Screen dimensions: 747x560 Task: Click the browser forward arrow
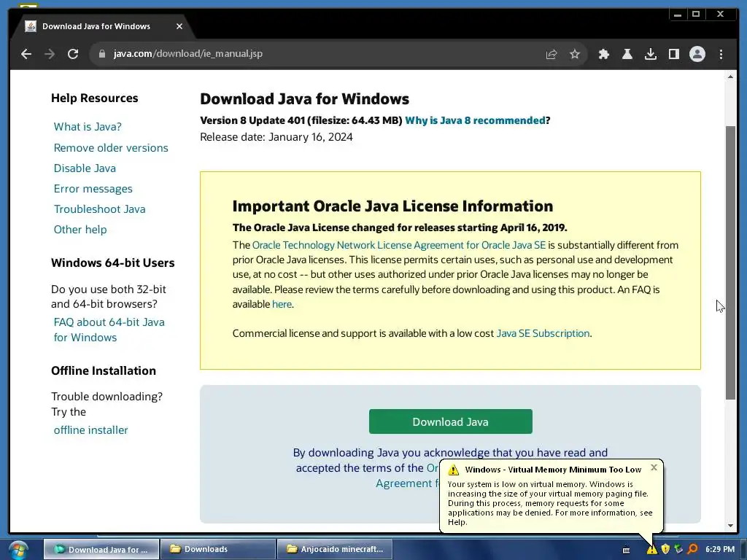coord(50,54)
